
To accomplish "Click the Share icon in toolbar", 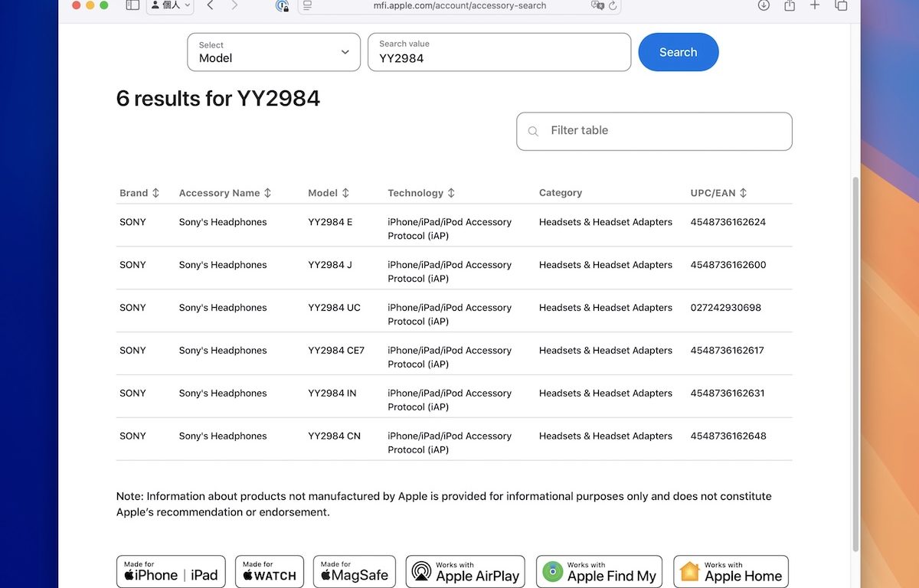I will 790,5.
